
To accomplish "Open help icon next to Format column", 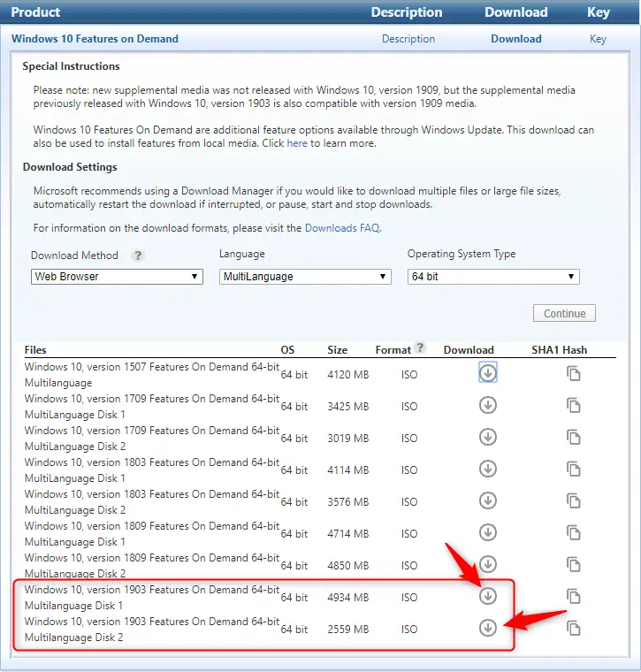I will pyautogui.click(x=420, y=347).
